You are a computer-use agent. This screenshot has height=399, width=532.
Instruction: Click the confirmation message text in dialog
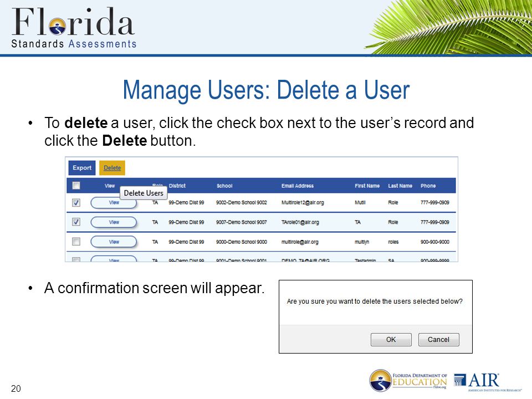click(375, 301)
